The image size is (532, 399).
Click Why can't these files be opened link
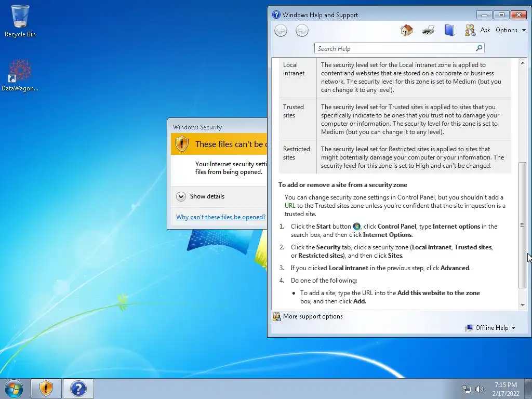(x=220, y=217)
